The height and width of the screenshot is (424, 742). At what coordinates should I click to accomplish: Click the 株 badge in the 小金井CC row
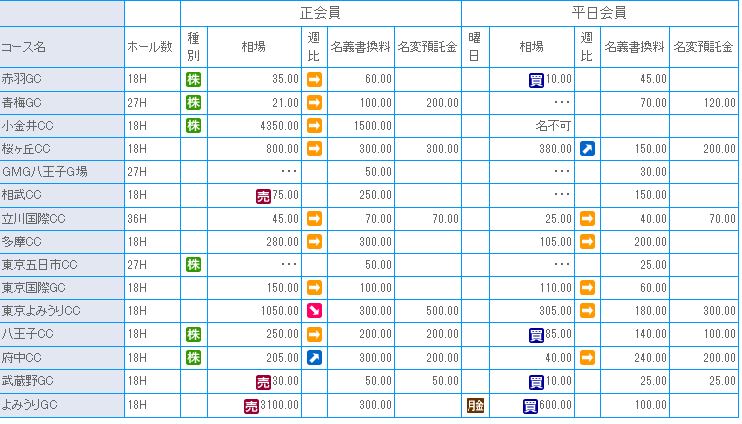(194, 126)
